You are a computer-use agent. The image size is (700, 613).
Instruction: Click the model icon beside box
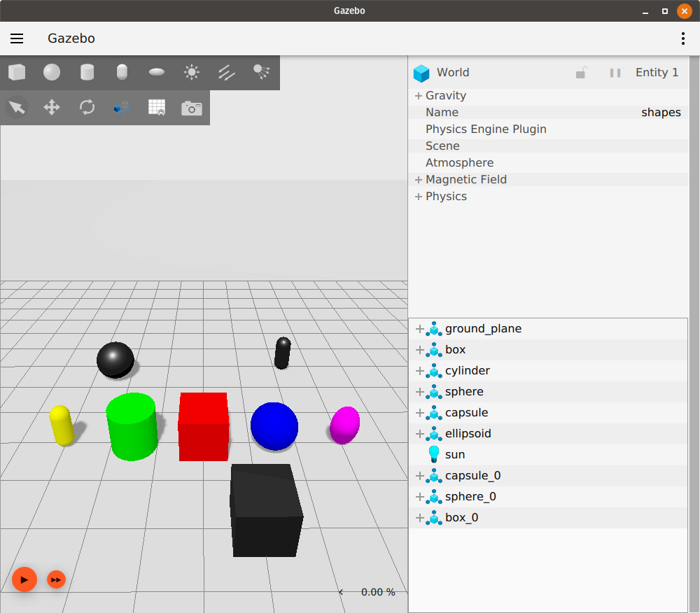434,350
